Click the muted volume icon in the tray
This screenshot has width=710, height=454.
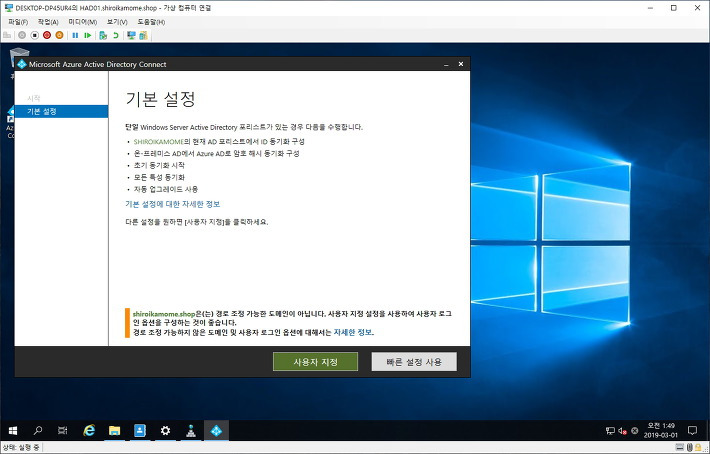point(623,431)
